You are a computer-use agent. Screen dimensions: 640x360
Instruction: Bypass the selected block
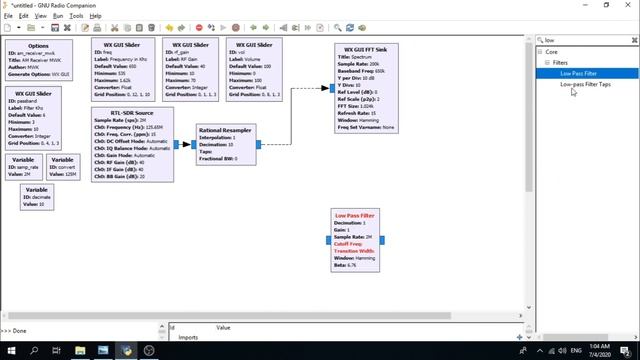[x=308, y=28]
